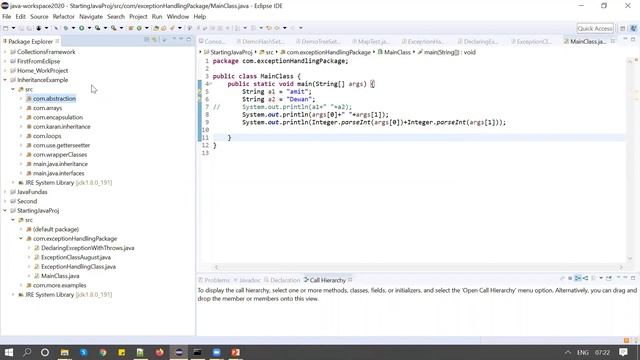
Task: Maximize the editor area
Action: (633, 40)
